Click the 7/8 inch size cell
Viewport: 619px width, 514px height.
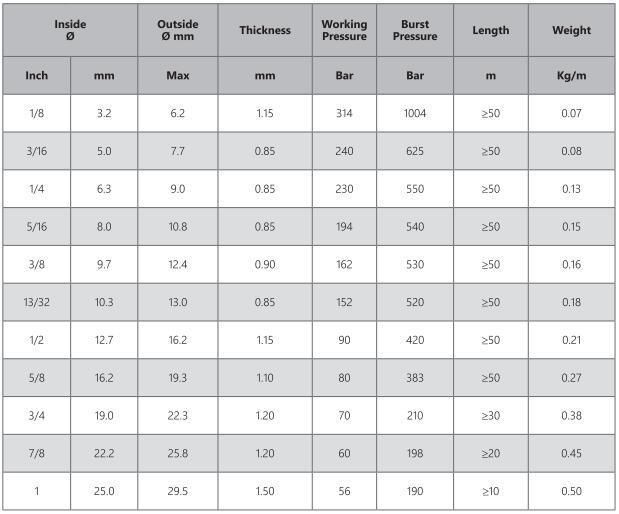pos(37,453)
